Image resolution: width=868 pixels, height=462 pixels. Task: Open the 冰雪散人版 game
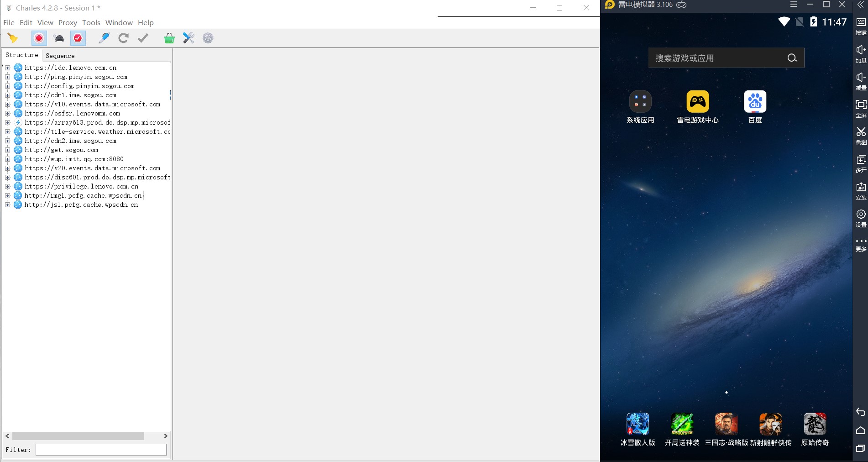tap(638, 430)
